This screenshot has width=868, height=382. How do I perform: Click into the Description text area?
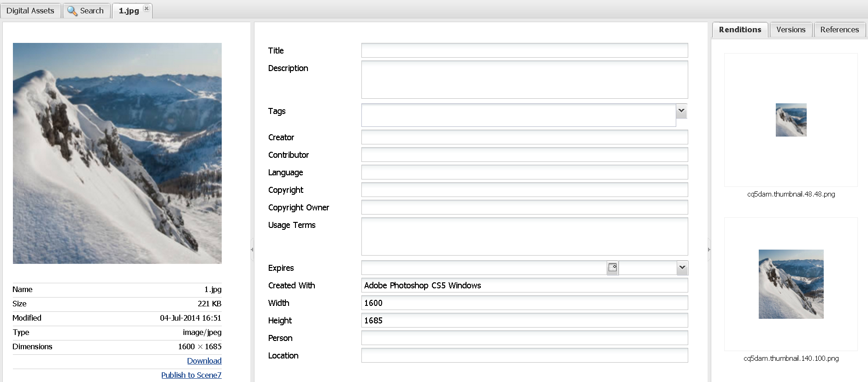(525, 79)
